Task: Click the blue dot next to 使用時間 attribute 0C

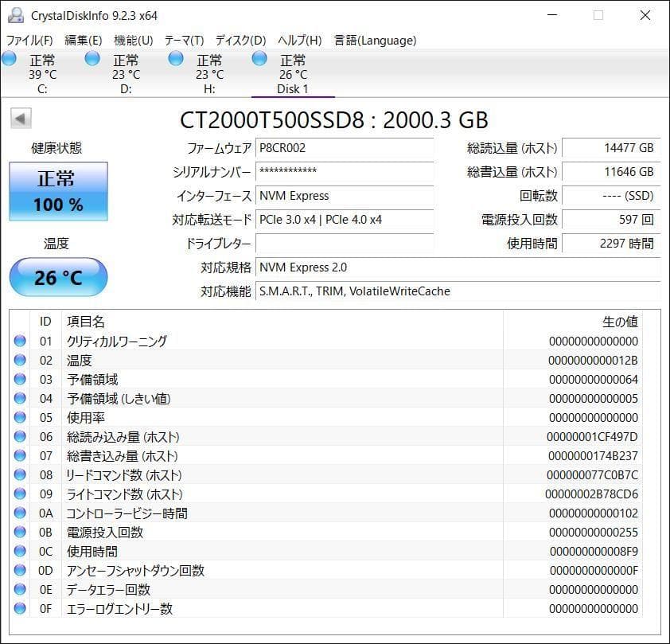Action: [x=20, y=552]
